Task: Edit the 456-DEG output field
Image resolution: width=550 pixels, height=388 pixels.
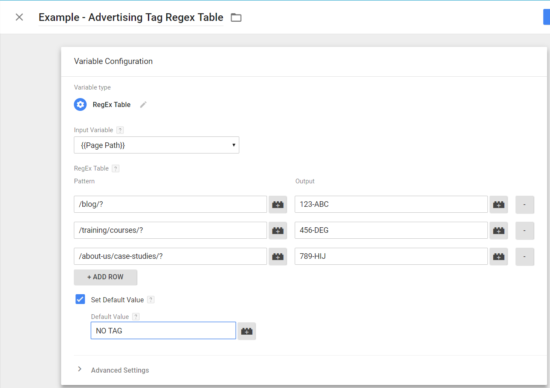Action: coord(391,230)
